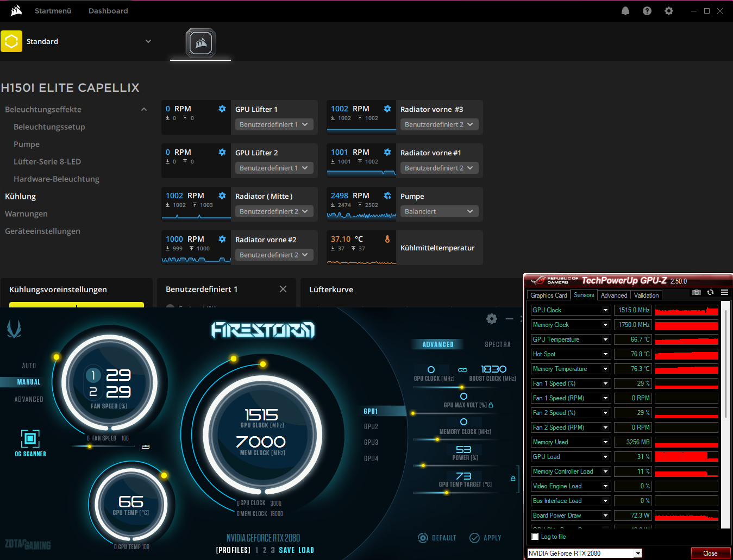This screenshot has width=733, height=560.
Task: Select profile 2 in FireStorm profiles
Action: 264,550
